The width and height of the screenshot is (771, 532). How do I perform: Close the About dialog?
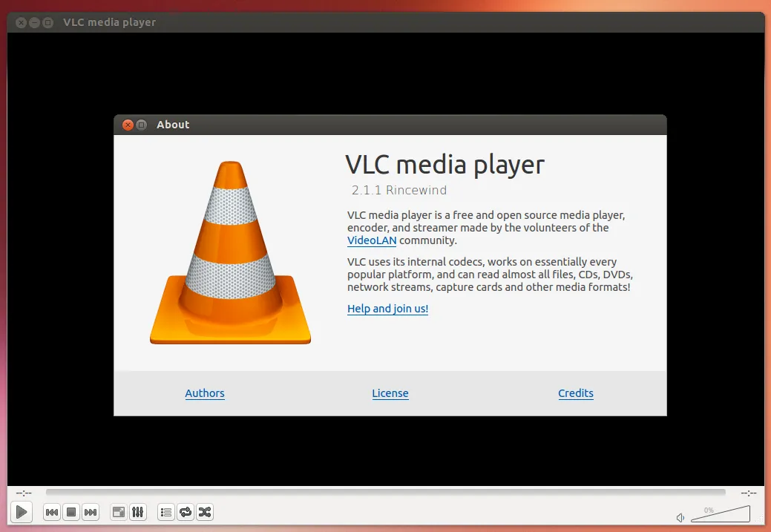click(127, 125)
